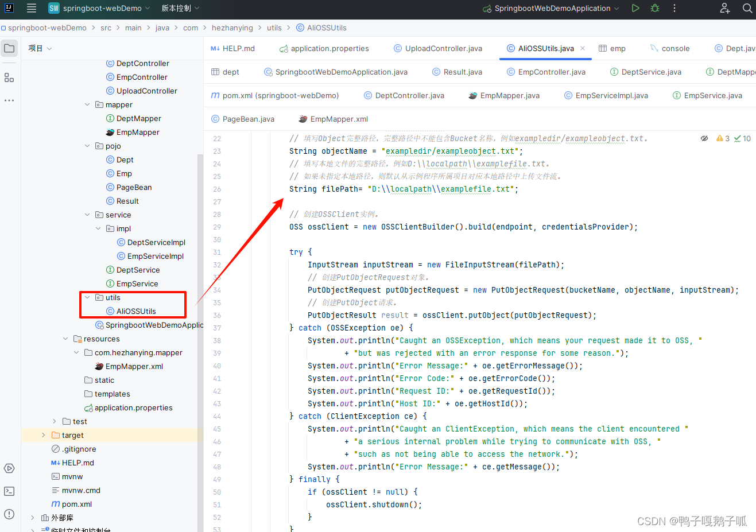The width and height of the screenshot is (756, 532).
Task: Select the DeptMapper interface in tree
Action: point(134,118)
